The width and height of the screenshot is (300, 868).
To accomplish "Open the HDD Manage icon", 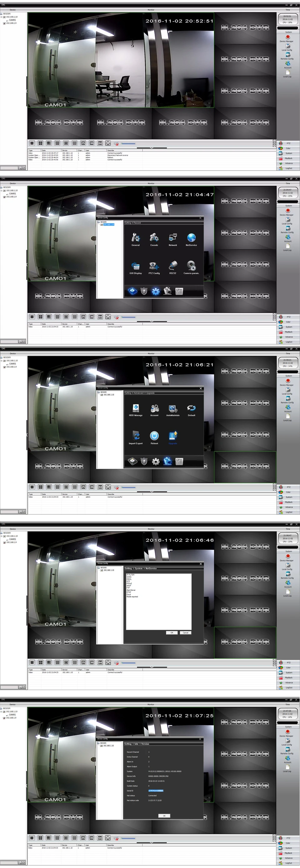I will (136, 408).
